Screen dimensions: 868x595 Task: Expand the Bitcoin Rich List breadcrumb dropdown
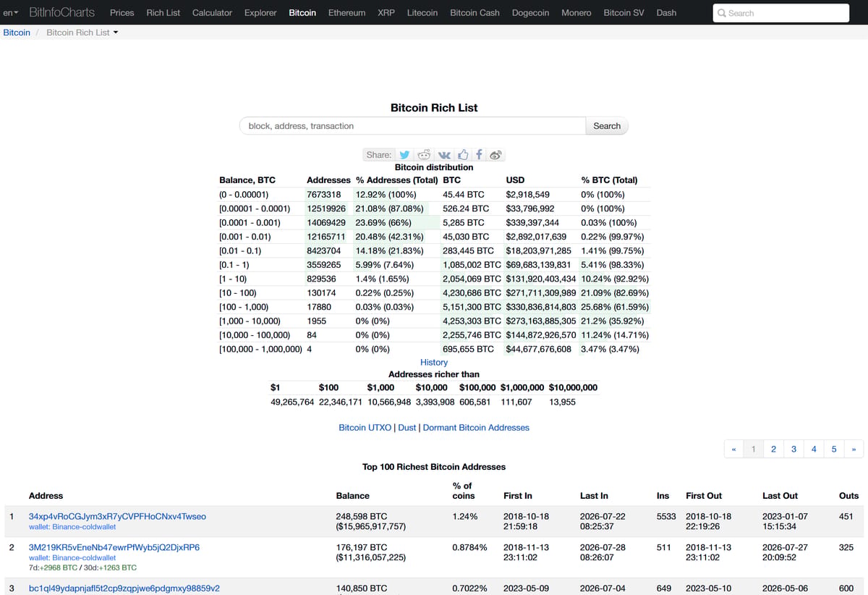[x=82, y=33]
